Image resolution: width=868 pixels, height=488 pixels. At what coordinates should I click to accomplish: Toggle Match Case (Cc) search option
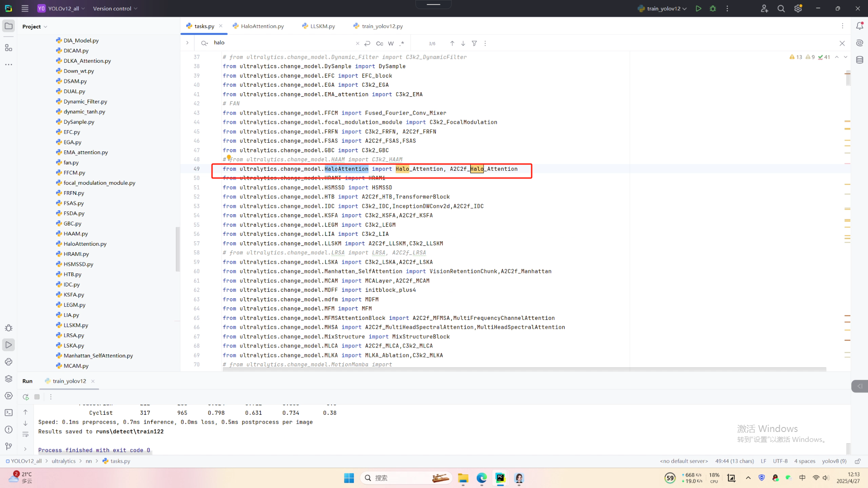379,43
